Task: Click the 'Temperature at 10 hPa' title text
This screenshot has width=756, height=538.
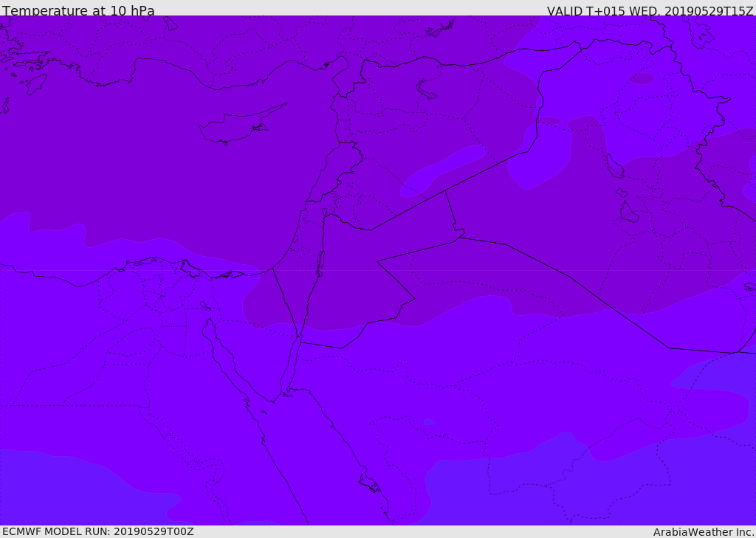Action: pos(78,10)
